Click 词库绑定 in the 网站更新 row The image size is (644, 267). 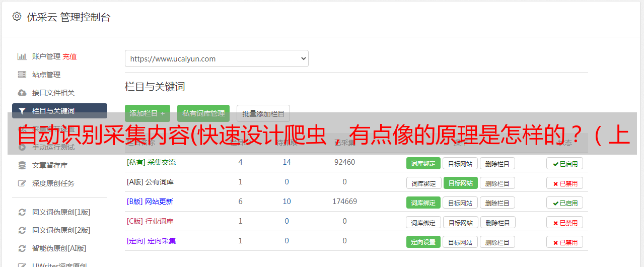pos(423,203)
